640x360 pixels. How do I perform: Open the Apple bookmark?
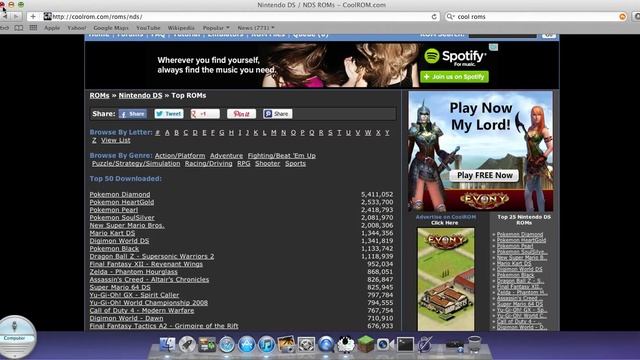(52, 28)
